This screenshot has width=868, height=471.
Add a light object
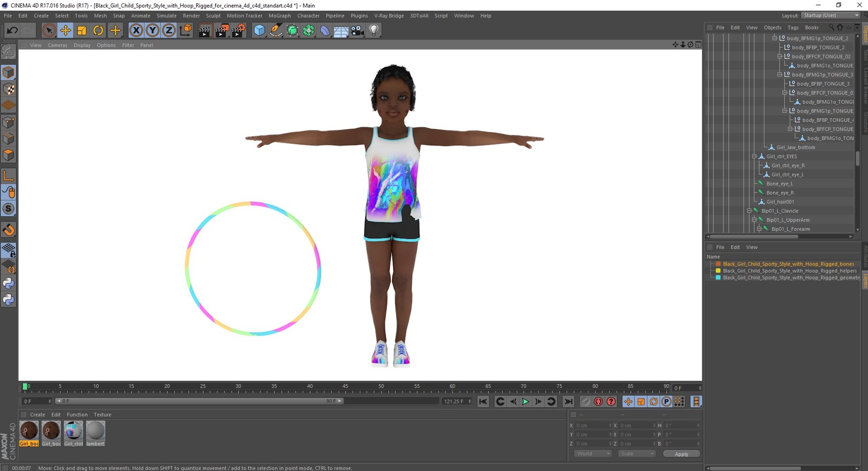coord(374,30)
